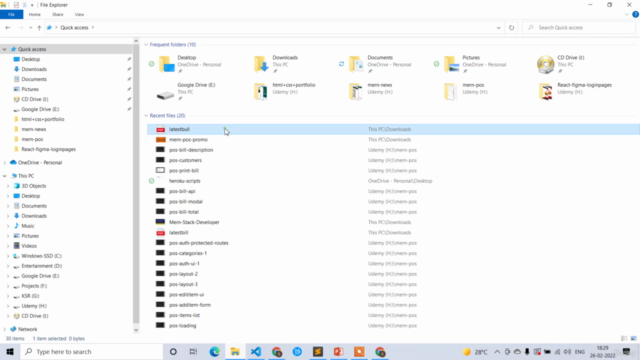Go back with the back arrow

pyautogui.click(x=8, y=28)
